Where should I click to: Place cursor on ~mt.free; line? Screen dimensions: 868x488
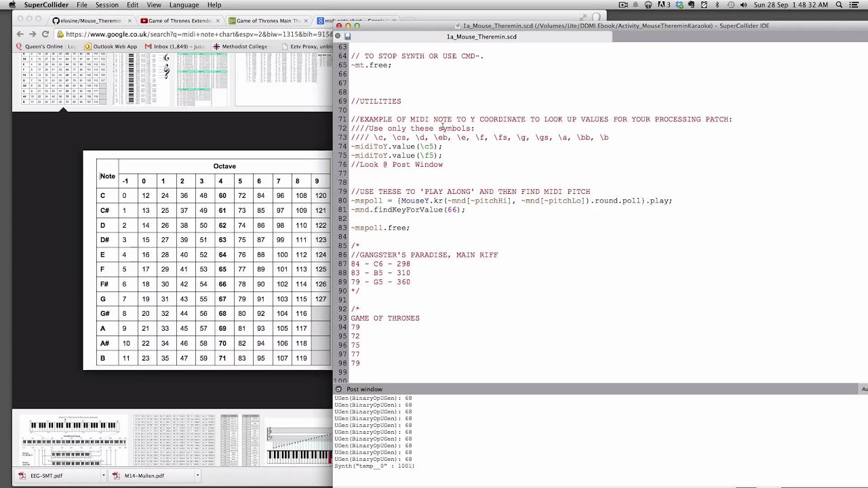[x=371, y=65]
